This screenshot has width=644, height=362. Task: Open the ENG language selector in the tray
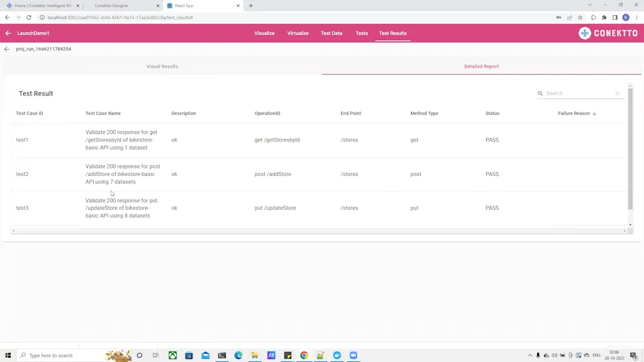point(596,355)
